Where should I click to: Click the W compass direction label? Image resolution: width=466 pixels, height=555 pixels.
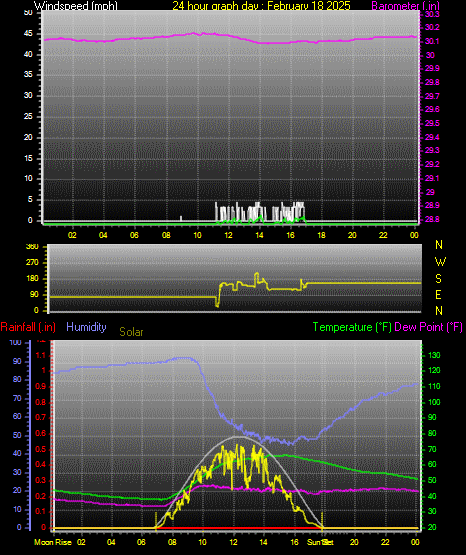pyautogui.click(x=440, y=262)
